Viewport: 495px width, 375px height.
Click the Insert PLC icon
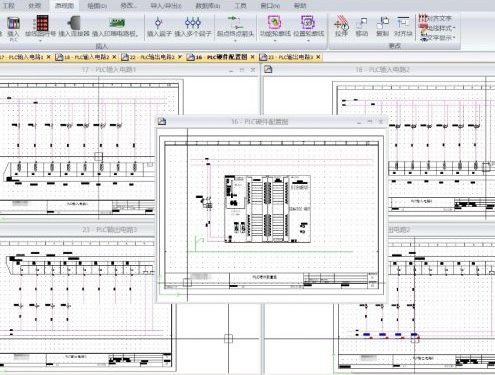click(13, 27)
